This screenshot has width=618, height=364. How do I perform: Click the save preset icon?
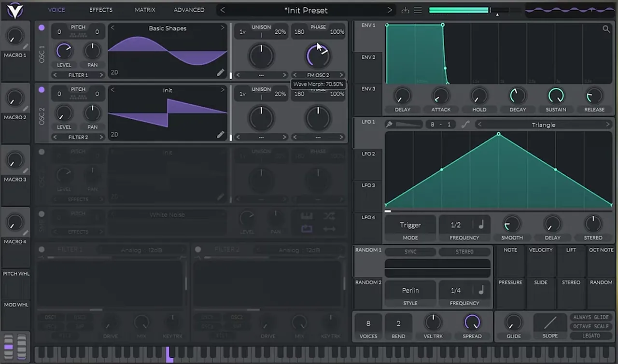[x=405, y=10]
